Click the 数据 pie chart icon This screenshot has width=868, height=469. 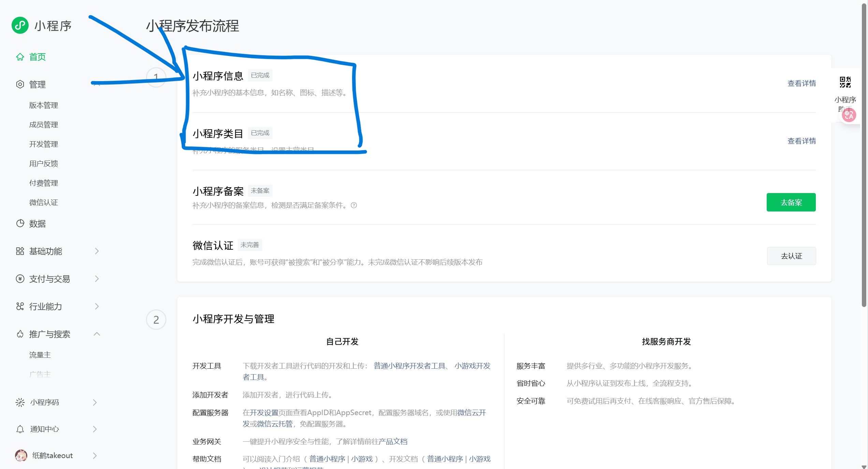20,223
